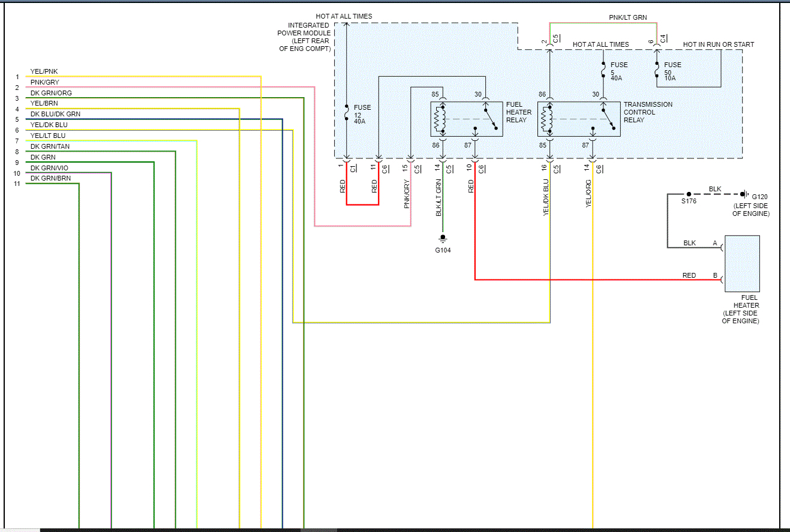Click the Hot In Run Or Start label

point(719,44)
